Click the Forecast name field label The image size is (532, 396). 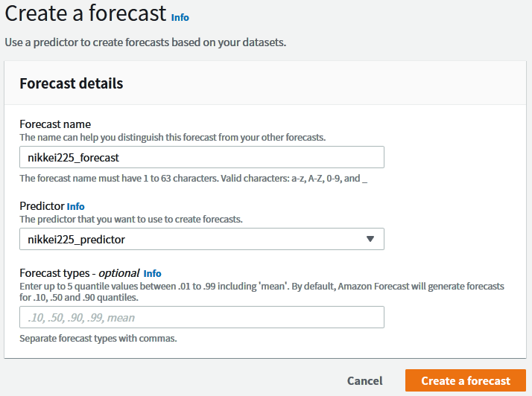[55, 124]
